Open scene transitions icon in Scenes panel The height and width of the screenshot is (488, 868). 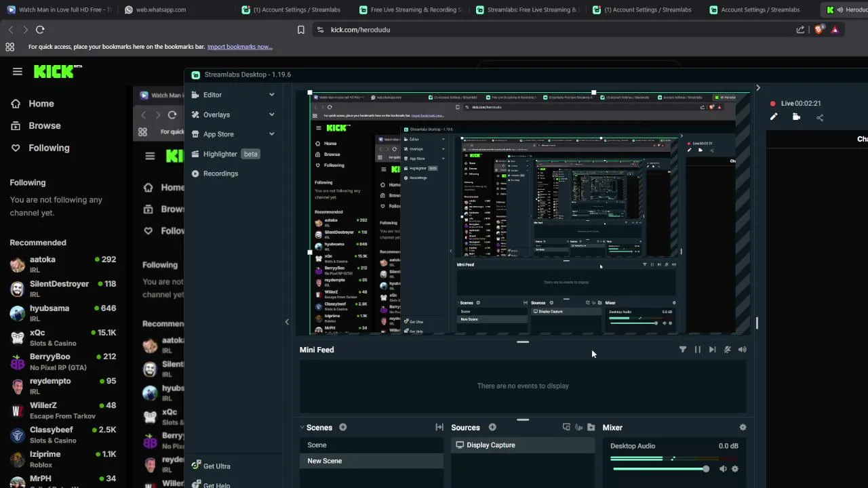(x=439, y=427)
